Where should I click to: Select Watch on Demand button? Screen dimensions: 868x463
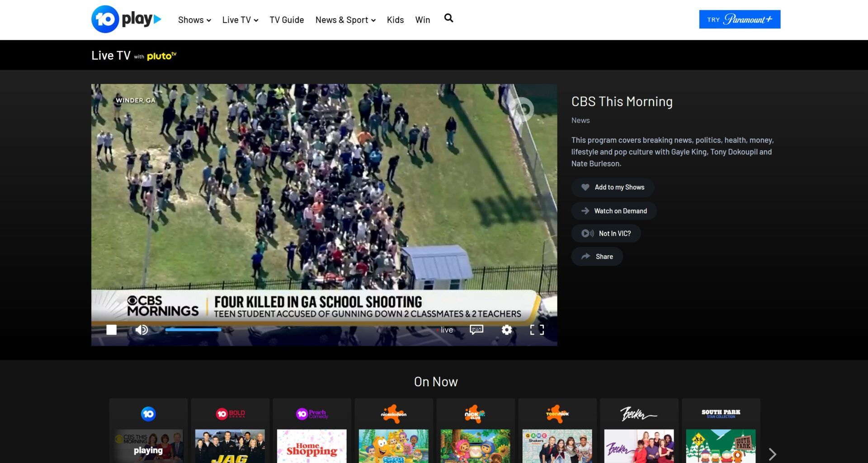coord(614,211)
